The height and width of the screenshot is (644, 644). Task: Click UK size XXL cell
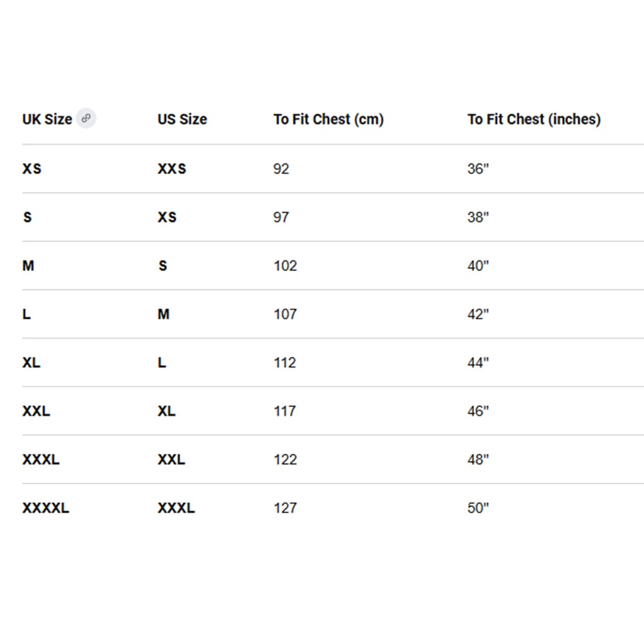pyautogui.click(x=36, y=411)
